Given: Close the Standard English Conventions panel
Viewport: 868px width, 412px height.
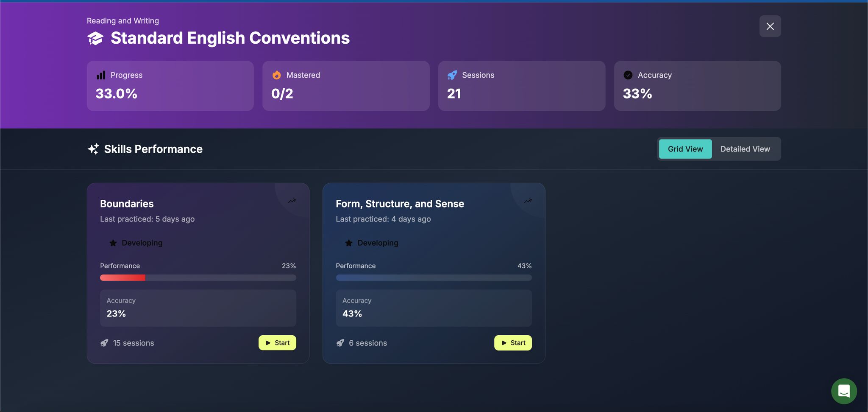Looking at the screenshot, I should click(770, 26).
